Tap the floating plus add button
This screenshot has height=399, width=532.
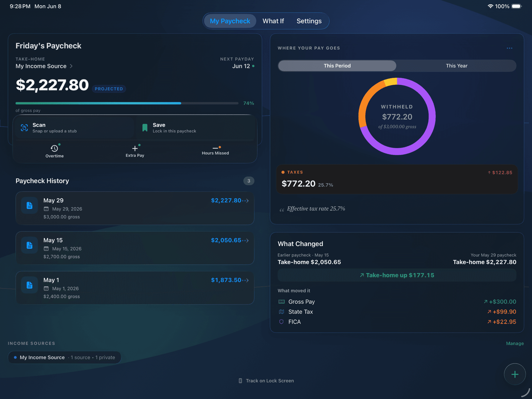(x=515, y=374)
